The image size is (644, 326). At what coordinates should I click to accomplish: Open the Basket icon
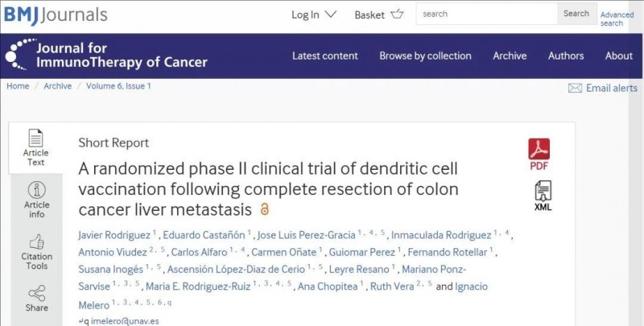coord(397,14)
